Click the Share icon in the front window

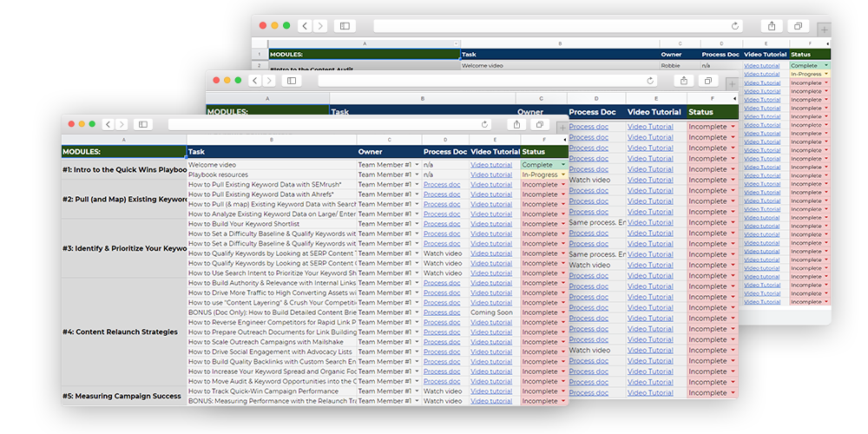click(x=517, y=124)
